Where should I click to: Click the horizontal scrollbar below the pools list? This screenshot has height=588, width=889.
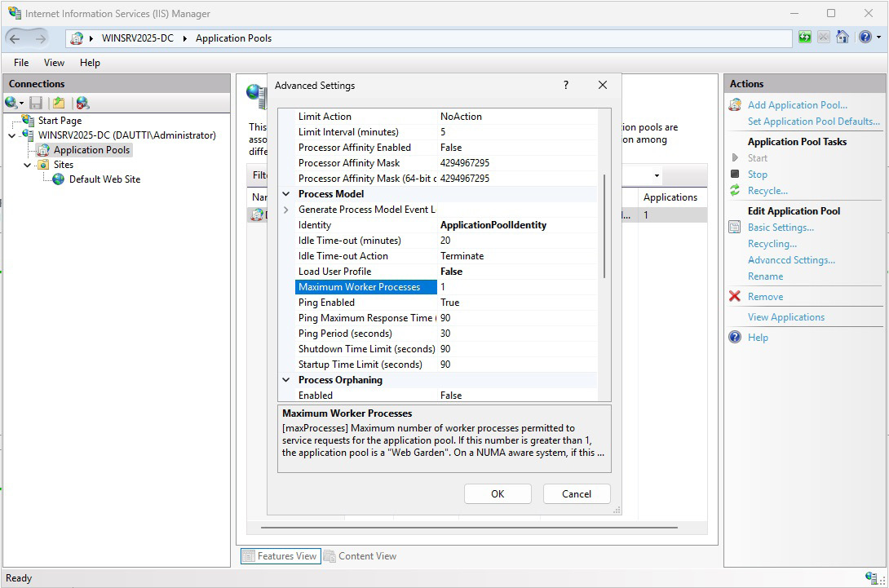point(469,528)
